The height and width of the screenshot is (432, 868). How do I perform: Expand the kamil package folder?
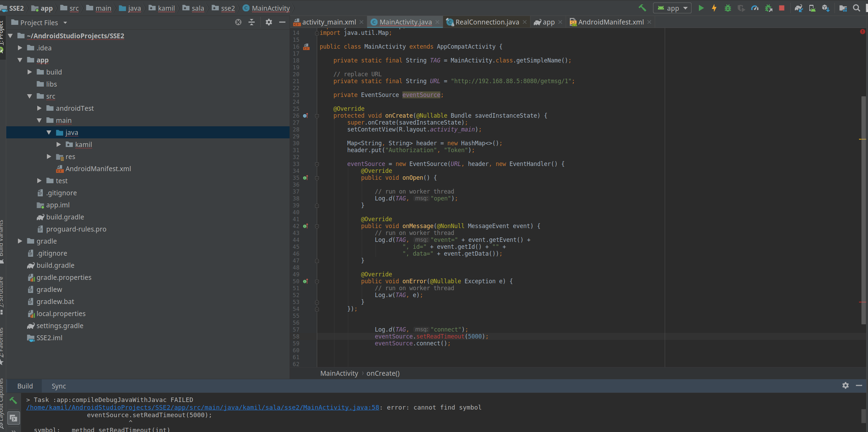(59, 144)
